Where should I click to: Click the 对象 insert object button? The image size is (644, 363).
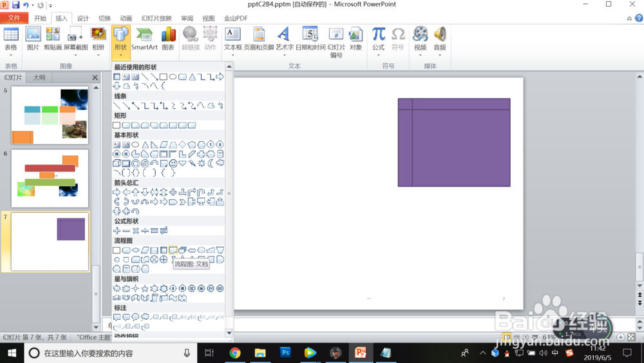click(x=355, y=39)
